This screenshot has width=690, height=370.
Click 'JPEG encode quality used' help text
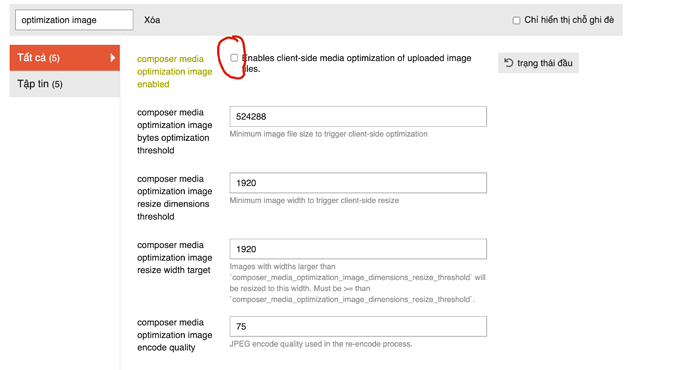[321, 344]
